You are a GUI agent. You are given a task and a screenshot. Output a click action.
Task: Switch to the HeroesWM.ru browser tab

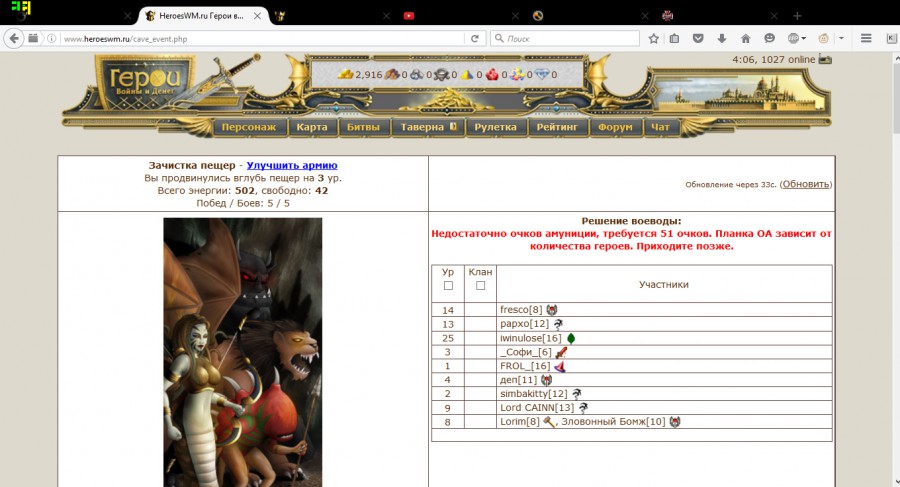[201, 16]
